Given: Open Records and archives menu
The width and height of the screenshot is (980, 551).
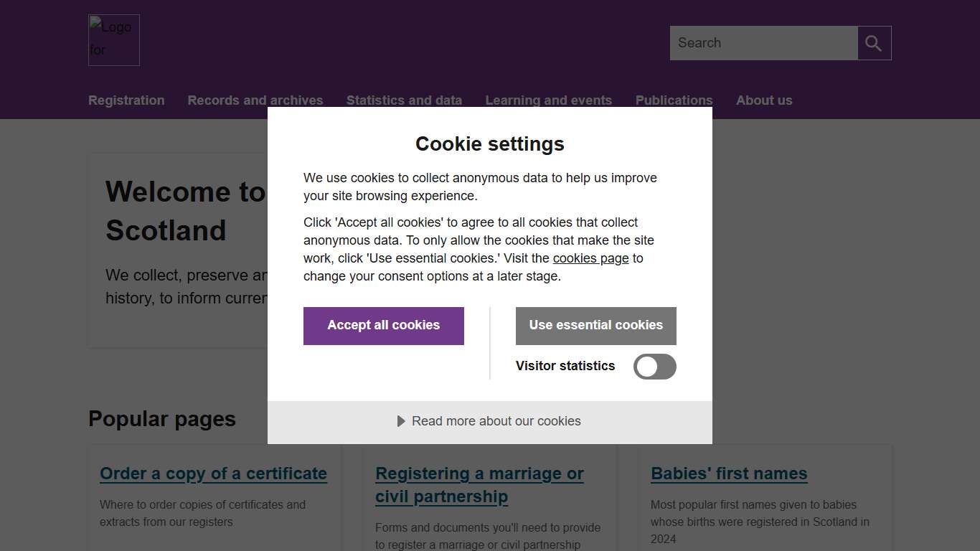Looking at the screenshot, I should [x=255, y=100].
